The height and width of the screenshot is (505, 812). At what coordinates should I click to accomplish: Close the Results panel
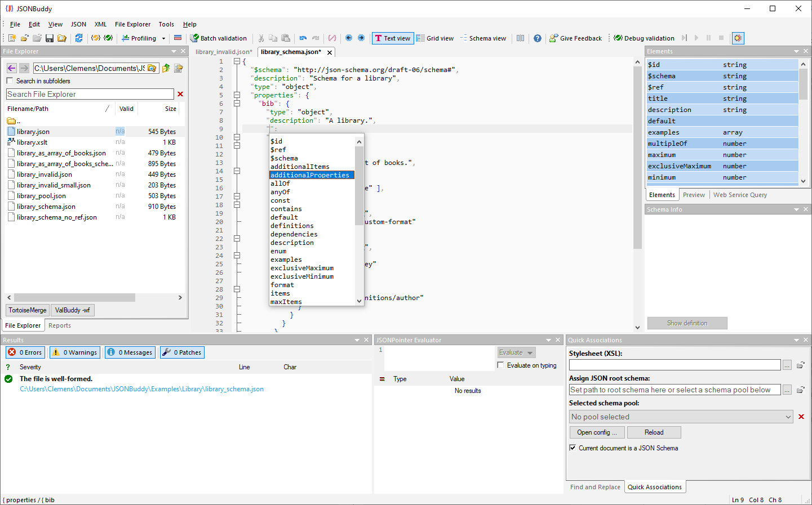366,340
